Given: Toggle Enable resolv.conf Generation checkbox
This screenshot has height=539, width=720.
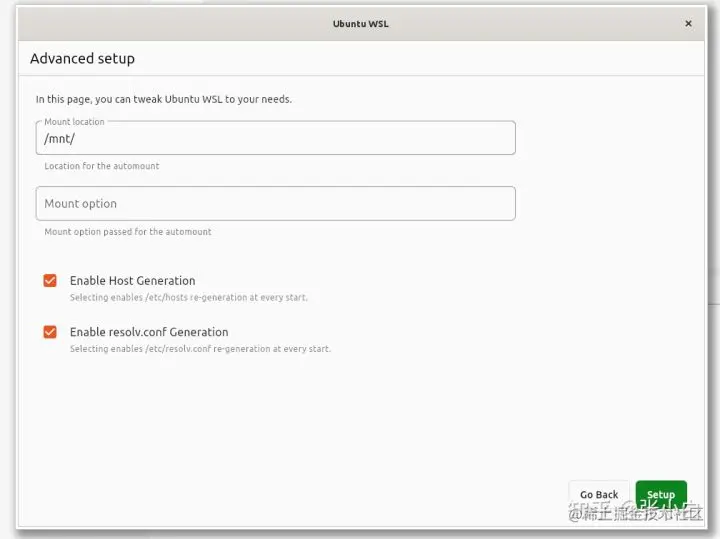Looking at the screenshot, I should coord(50,332).
